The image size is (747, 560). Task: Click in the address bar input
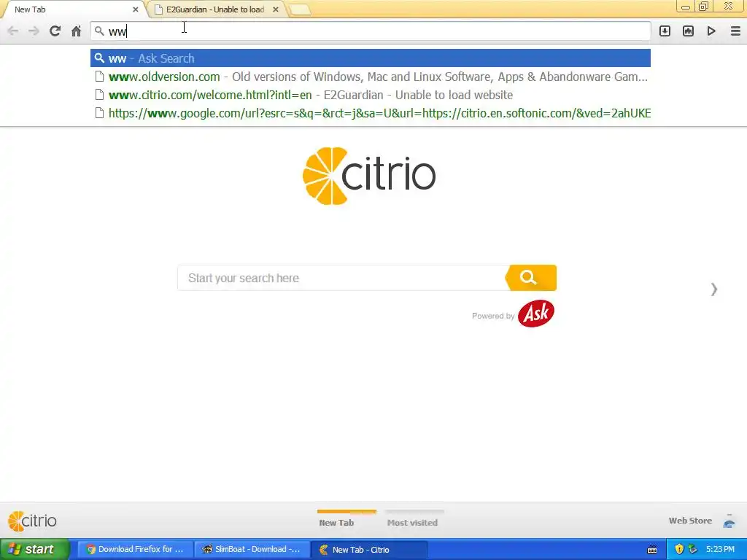pos(370,31)
